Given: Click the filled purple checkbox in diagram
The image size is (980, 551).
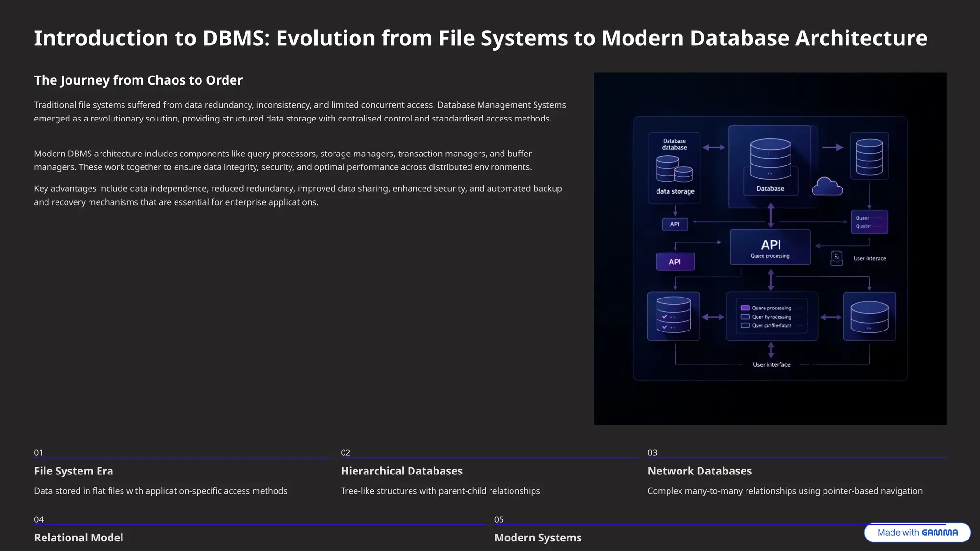Looking at the screenshot, I should [745, 308].
